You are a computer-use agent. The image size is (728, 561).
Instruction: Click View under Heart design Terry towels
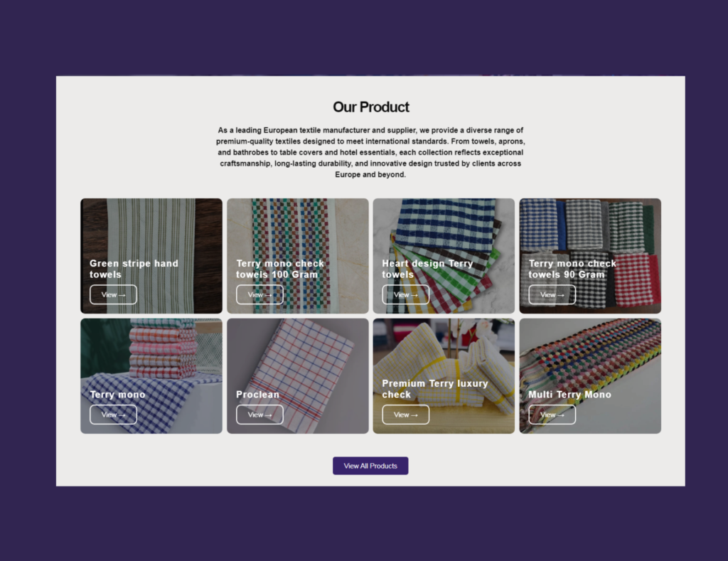click(x=406, y=295)
